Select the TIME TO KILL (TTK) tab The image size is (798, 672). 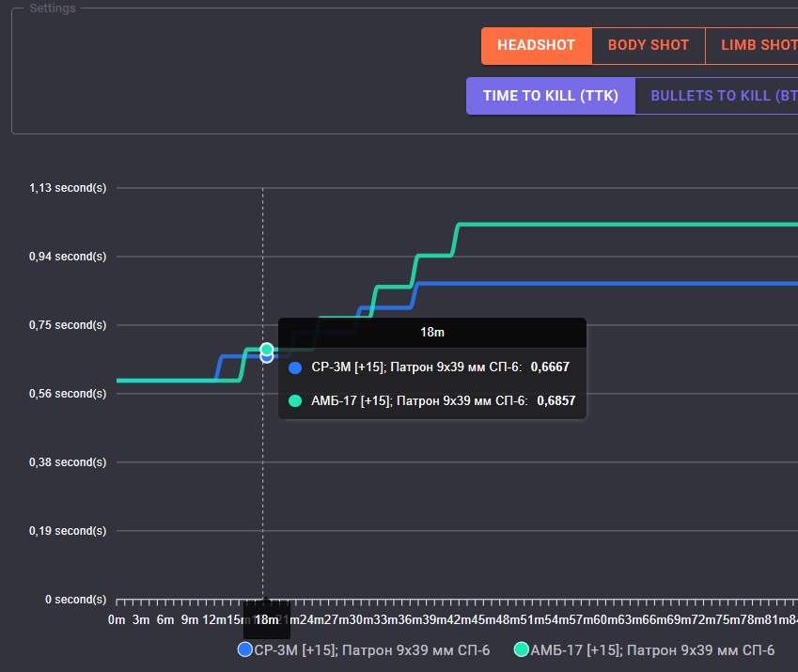coord(551,96)
